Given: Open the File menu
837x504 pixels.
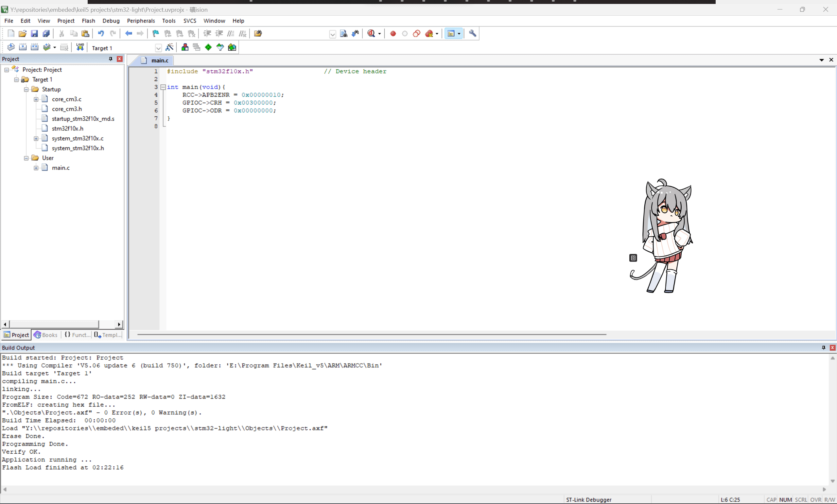Looking at the screenshot, I should tap(9, 21).
